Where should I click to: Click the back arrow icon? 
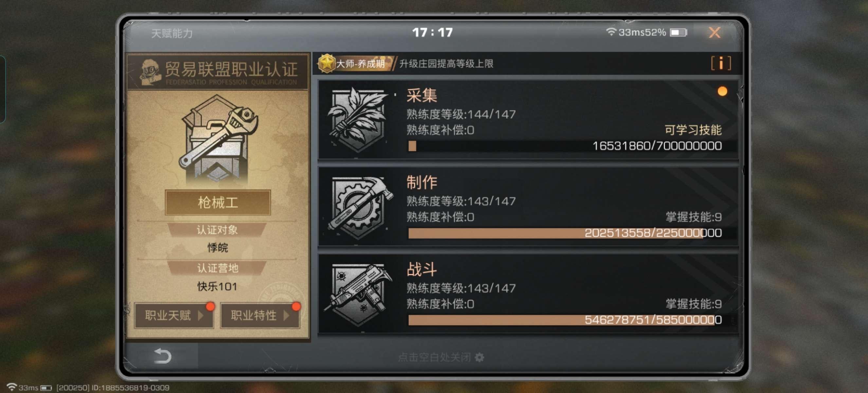(x=162, y=356)
